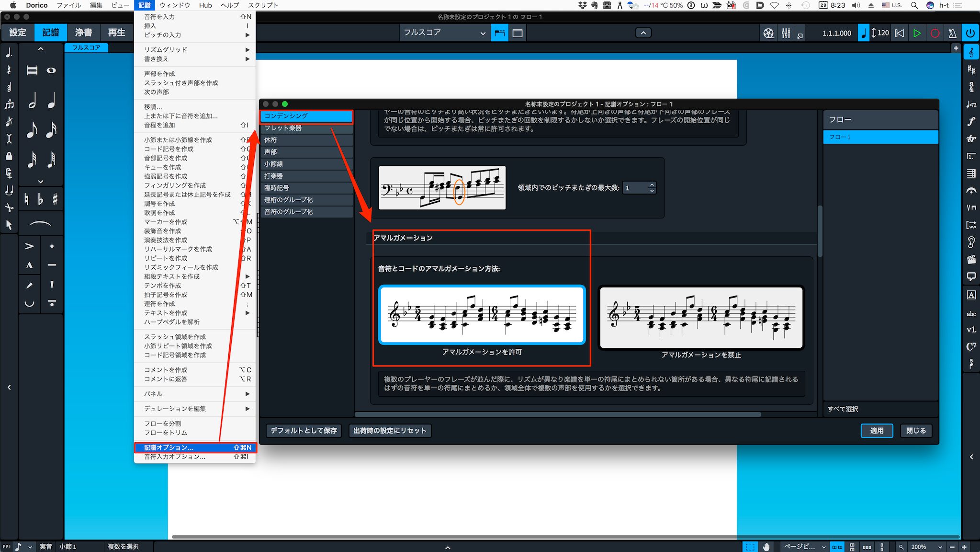Click デフォルトとして保存 button
Screen dimensions: 980x552
tap(304, 431)
